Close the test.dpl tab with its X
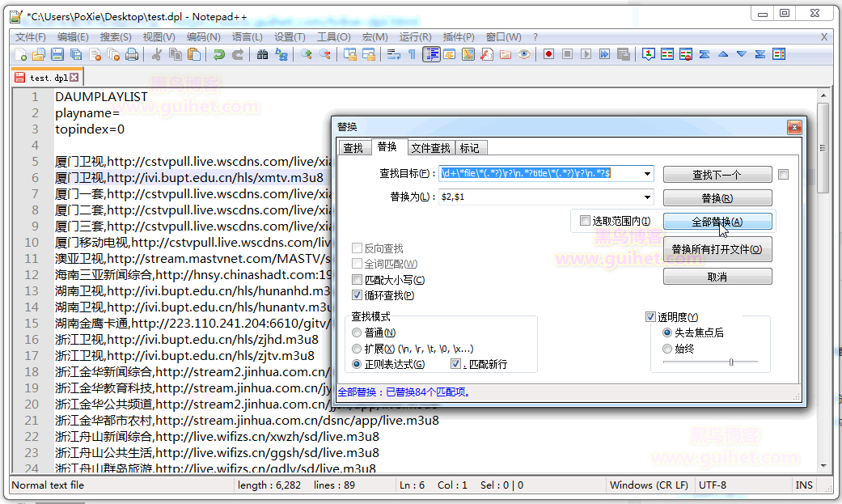The image size is (842, 504). (x=74, y=78)
